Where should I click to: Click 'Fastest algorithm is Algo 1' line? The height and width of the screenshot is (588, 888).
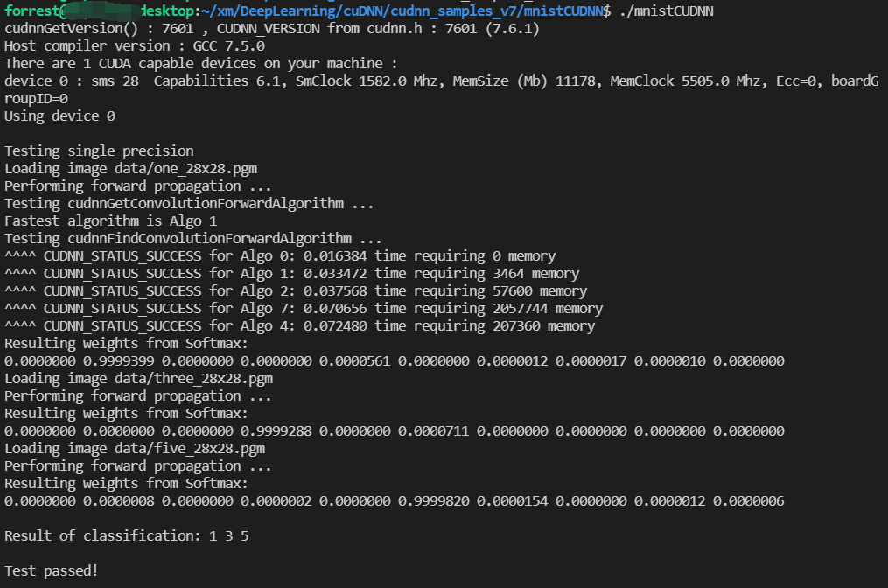point(111,221)
